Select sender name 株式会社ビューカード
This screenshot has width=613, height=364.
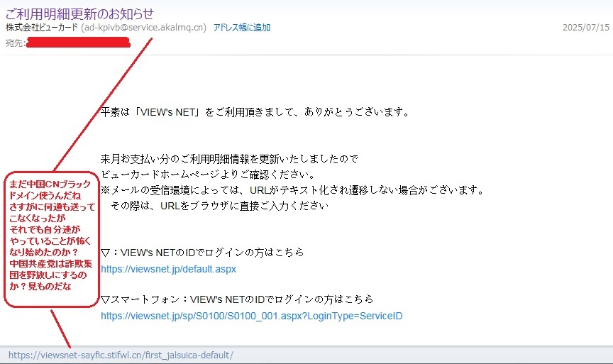click(x=42, y=28)
